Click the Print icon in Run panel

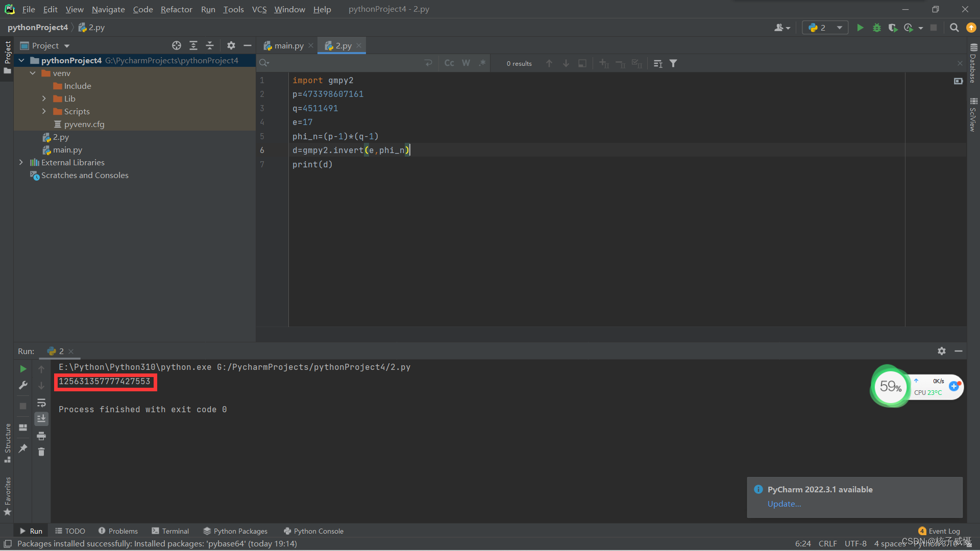point(41,436)
